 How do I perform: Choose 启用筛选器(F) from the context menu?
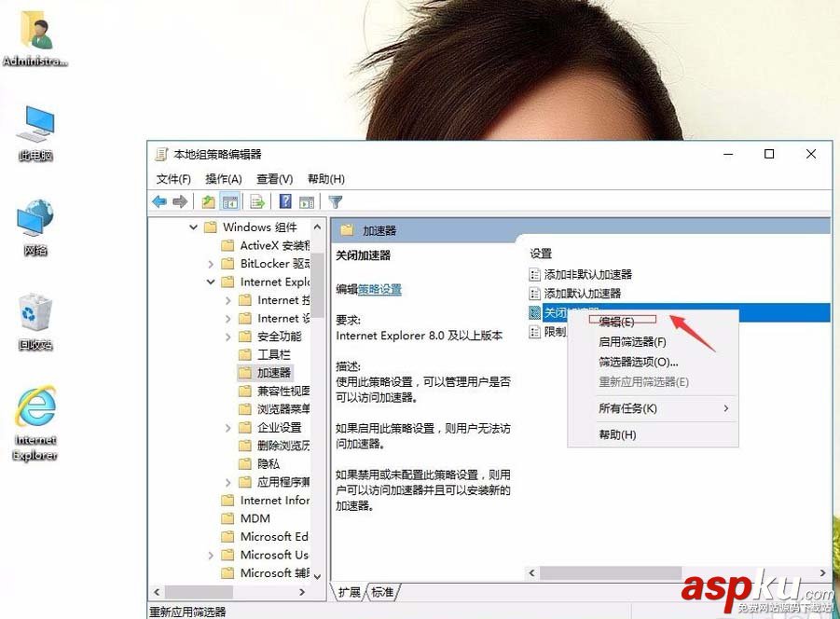tap(632, 341)
